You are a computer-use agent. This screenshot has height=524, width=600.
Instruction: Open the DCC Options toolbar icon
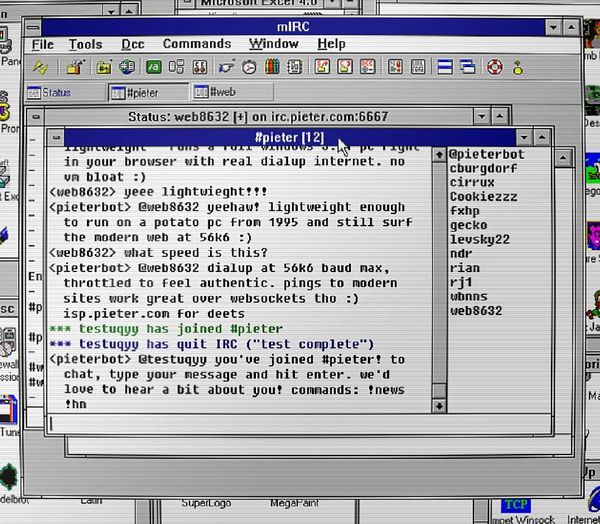point(368,67)
